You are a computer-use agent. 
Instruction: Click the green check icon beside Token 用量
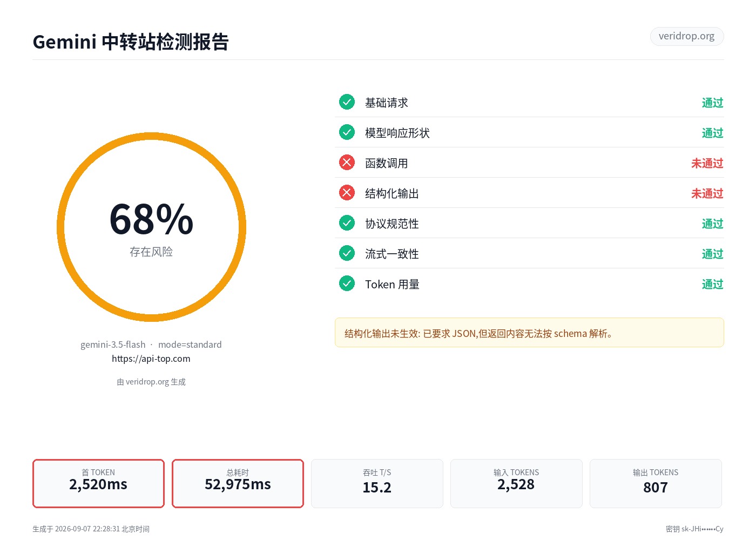347,283
